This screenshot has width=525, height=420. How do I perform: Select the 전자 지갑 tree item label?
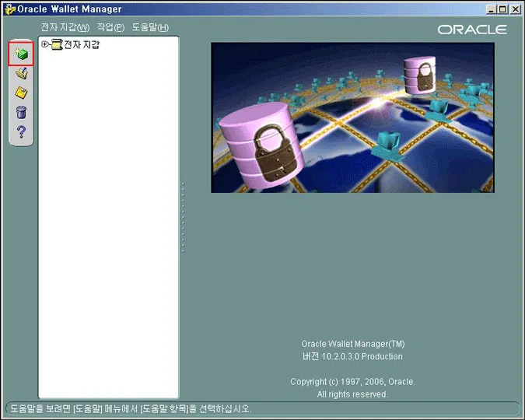point(82,44)
